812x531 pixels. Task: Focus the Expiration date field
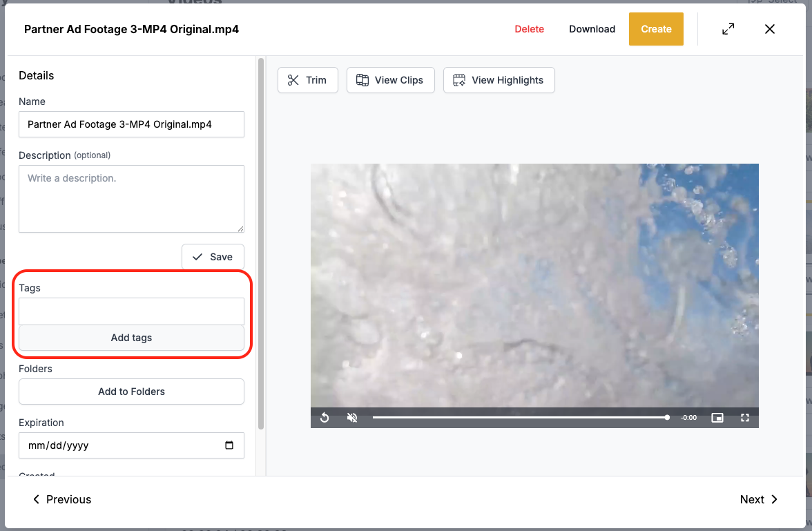click(131, 445)
